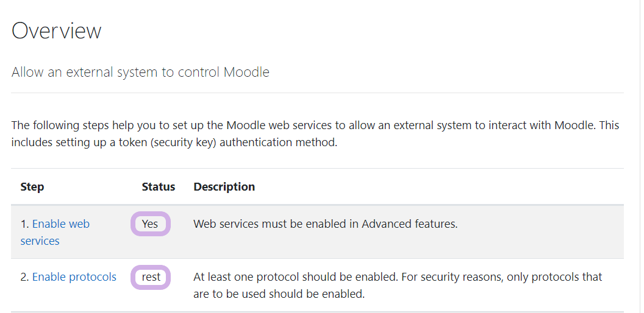This screenshot has width=644, height=313.
Task: Click "Web services must be enabled" description
Action: coord(276,224)
